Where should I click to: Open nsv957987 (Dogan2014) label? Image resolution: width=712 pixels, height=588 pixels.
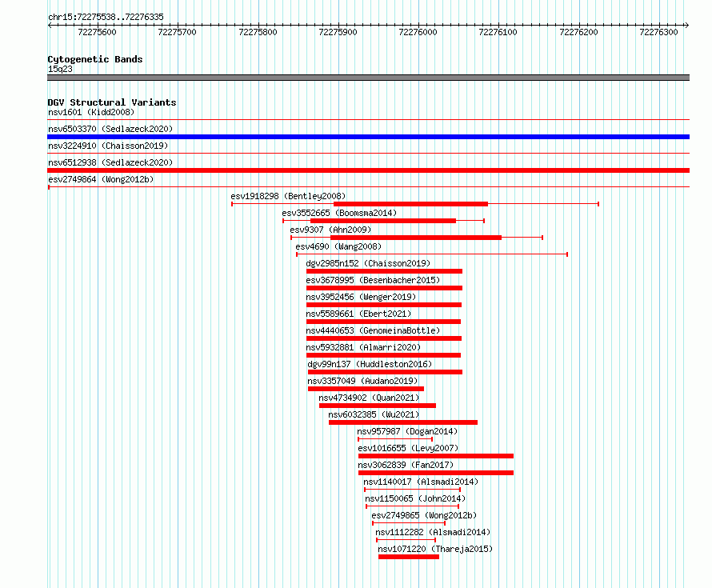(x=407, y=431)
